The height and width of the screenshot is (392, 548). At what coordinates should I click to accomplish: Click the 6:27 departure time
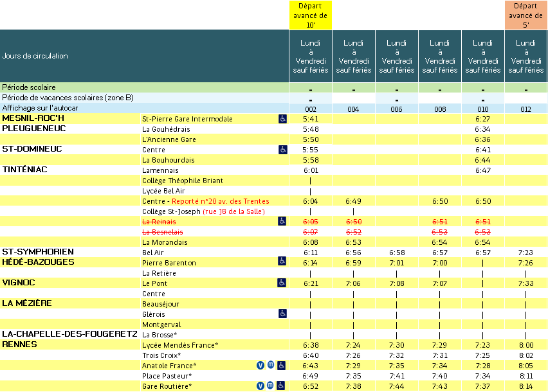(x=482, y=119)
